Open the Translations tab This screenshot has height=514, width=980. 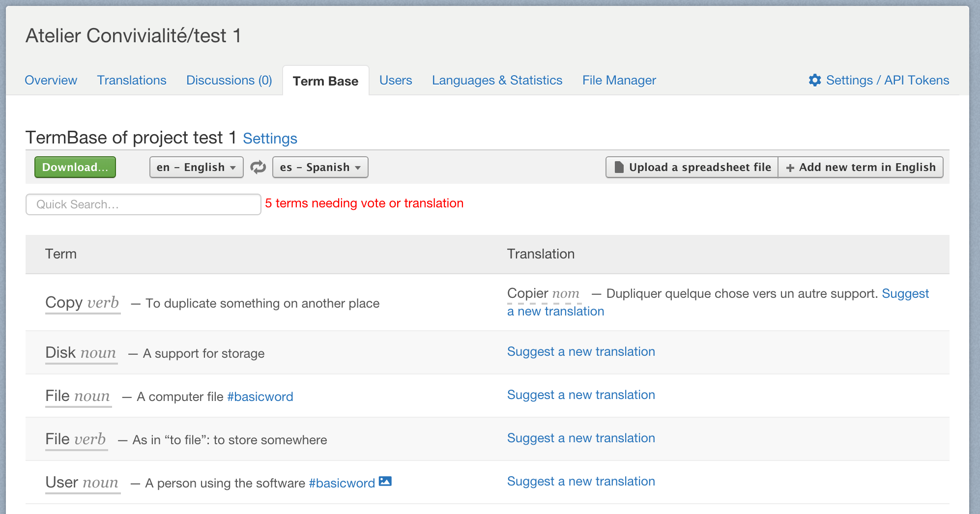click(132, 80)
